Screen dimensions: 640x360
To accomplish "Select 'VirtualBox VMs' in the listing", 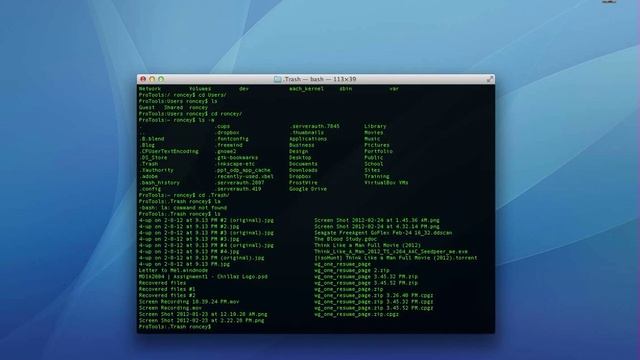I will coord(386,183).
